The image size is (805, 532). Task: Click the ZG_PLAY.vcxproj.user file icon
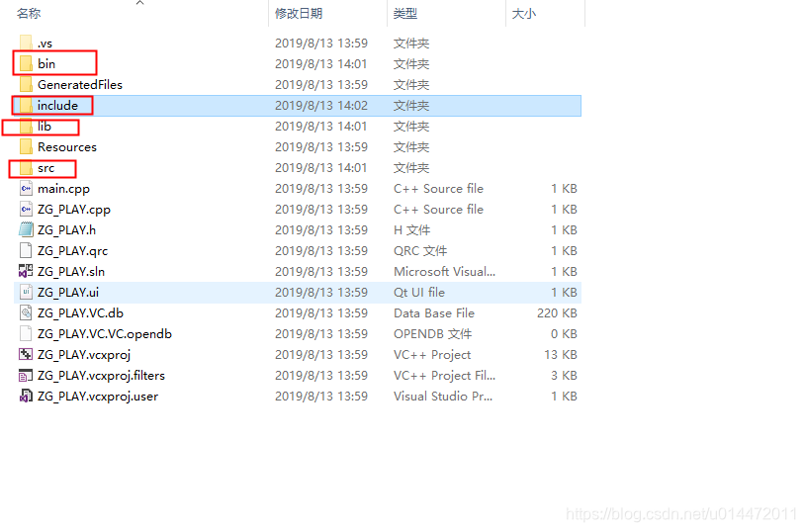click(x=26, y=397)
